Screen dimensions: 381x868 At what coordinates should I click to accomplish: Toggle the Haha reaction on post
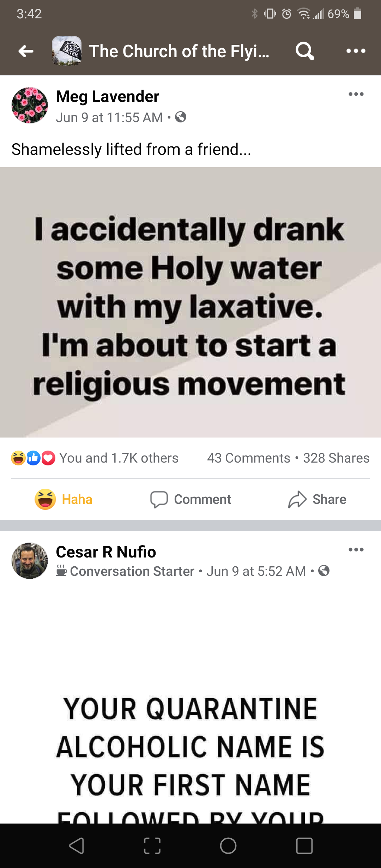coord(64,499)
